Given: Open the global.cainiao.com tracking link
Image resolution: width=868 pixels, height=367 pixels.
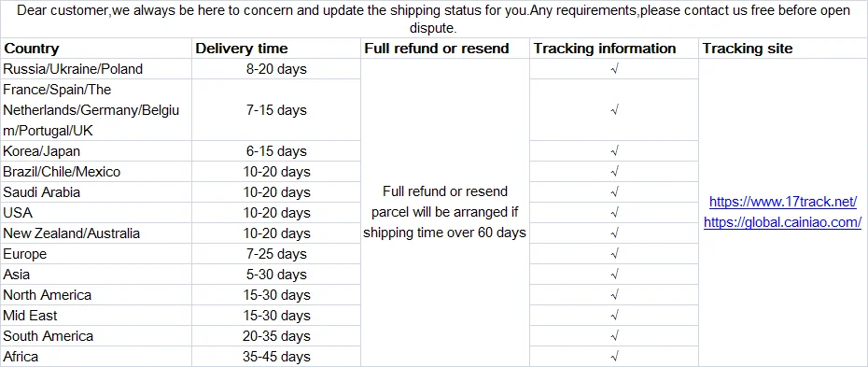Looking at the screenshot, I should coord(783,222).
